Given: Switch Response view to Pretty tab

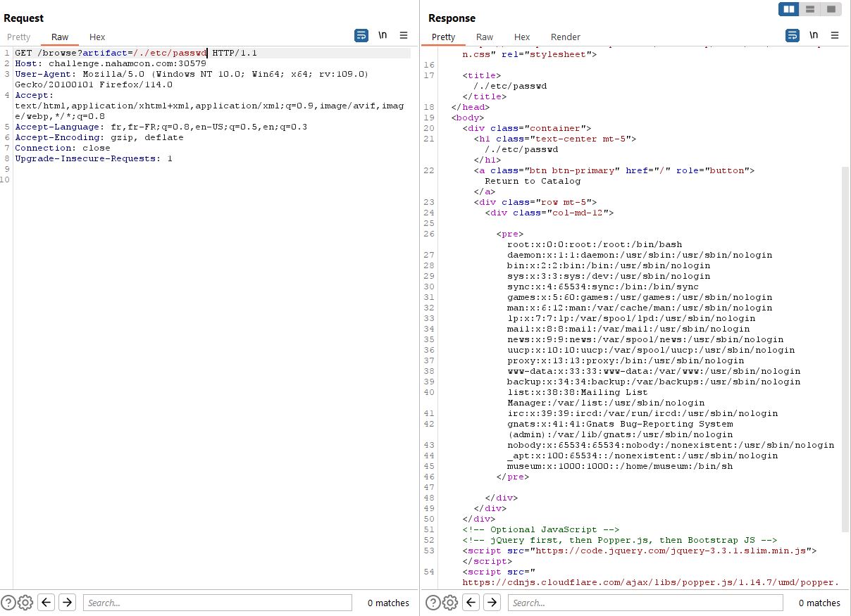Looking at the screenshot, I should (x=444, y=37).
